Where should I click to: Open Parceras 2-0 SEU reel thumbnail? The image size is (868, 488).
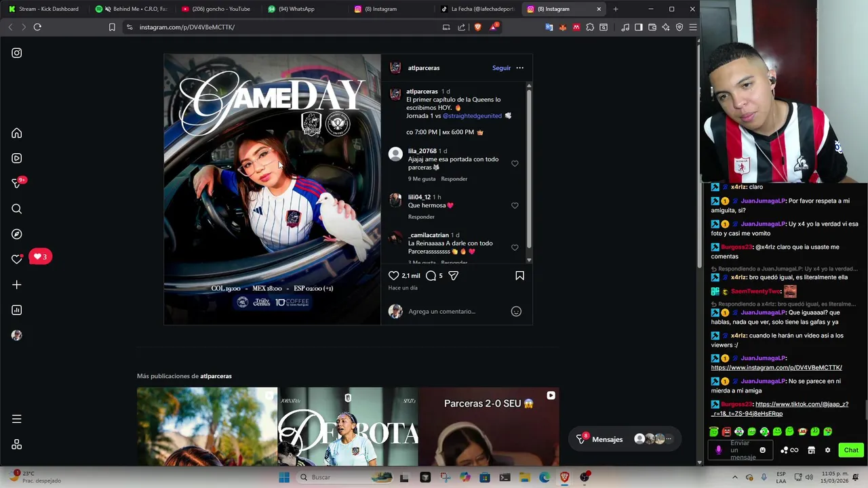[x=489, y=426]
